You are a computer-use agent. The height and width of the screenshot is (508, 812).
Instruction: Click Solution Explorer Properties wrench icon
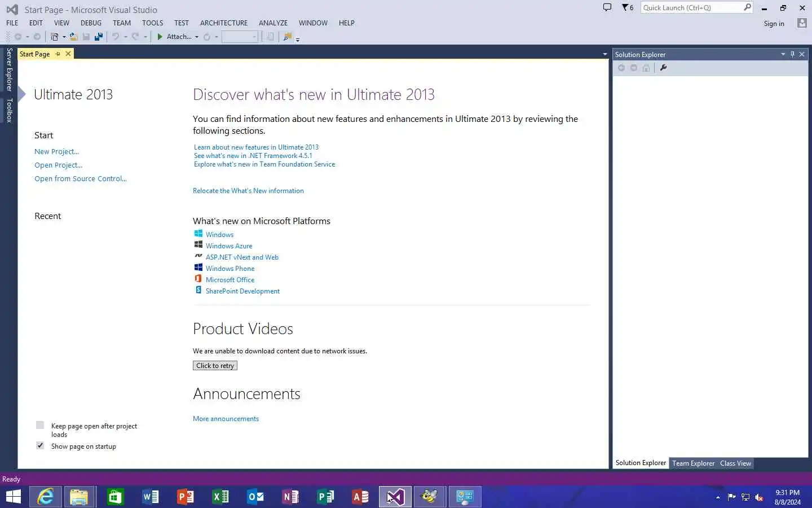point(663,68)
